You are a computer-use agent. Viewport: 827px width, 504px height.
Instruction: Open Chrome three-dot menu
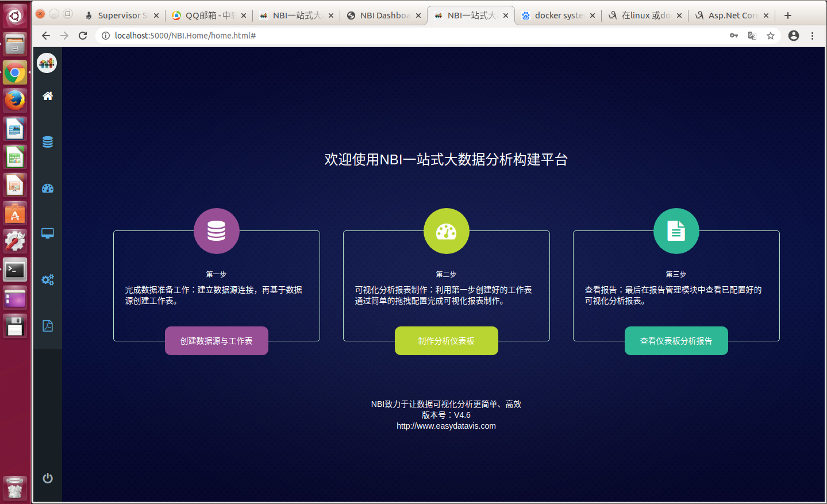tap(812, 36)
